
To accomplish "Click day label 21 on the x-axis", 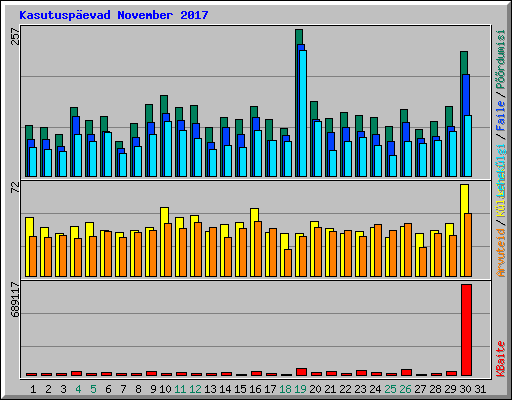I will tap(330, 389).
